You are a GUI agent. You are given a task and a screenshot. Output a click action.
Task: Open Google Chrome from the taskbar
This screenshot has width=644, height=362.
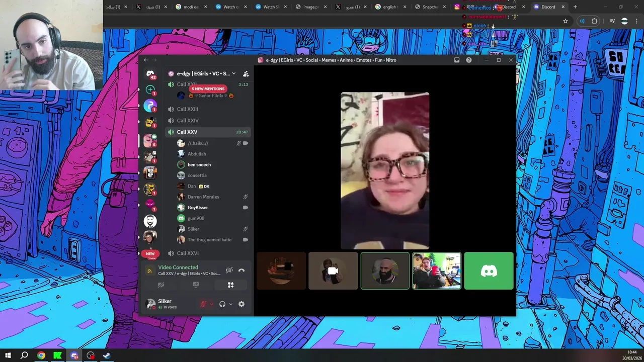(x=41, y=355)
